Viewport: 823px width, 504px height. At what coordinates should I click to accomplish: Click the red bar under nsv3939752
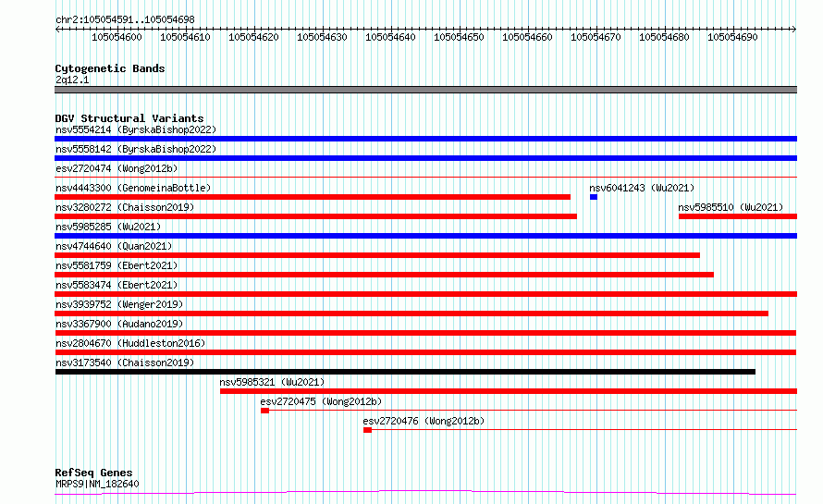[x=411, y=313]
